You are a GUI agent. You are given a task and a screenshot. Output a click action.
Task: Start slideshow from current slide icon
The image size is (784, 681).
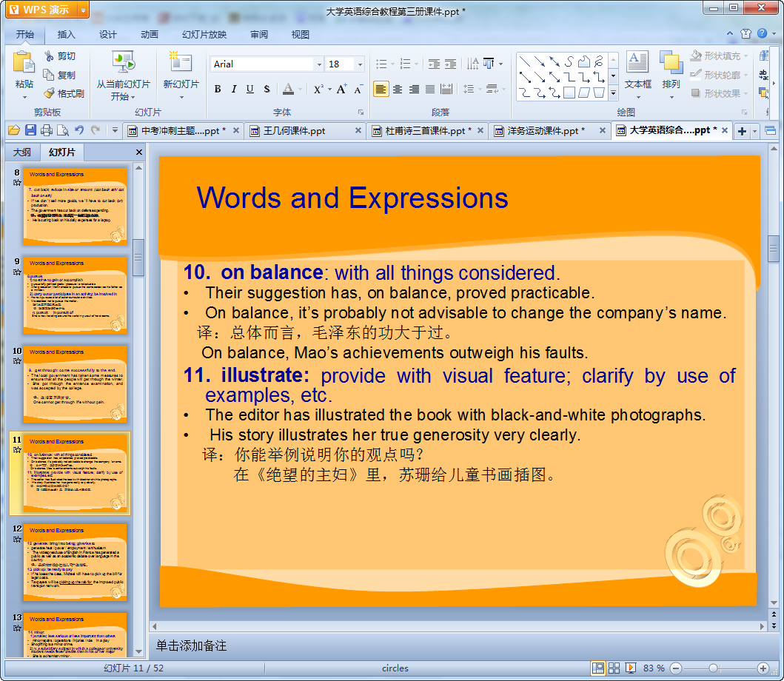[x=123, y=63]
